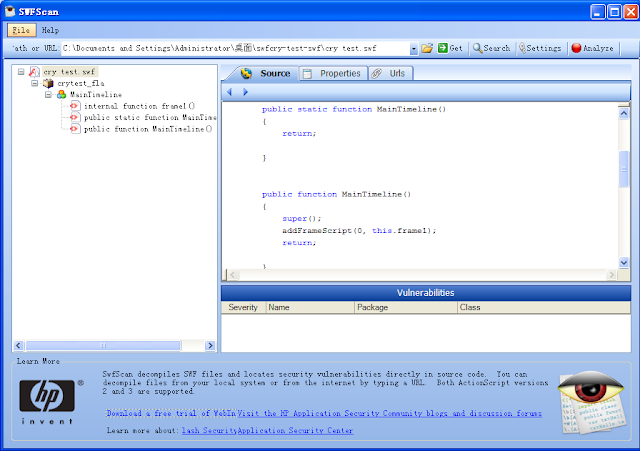The height and width of the screenshot is (451, 640).
Task: Click the green Get arrow icon
Action: coord(442,48)
